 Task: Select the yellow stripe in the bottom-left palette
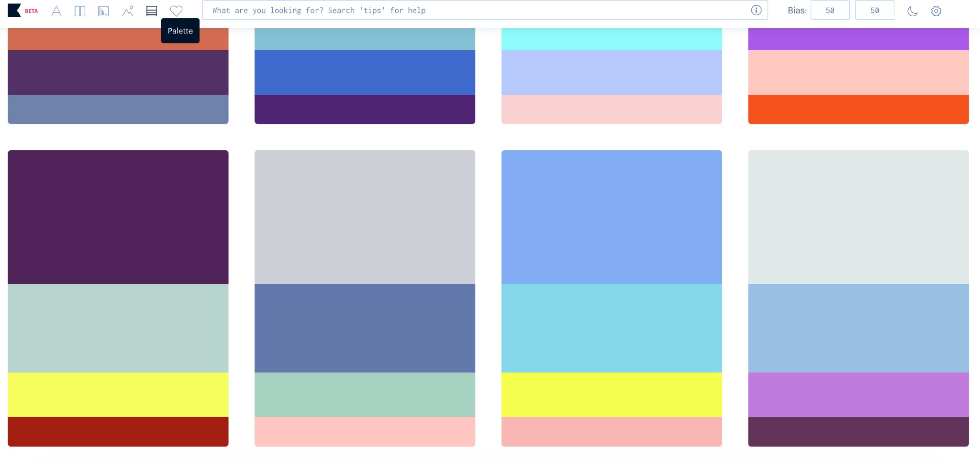coord(118,394)
